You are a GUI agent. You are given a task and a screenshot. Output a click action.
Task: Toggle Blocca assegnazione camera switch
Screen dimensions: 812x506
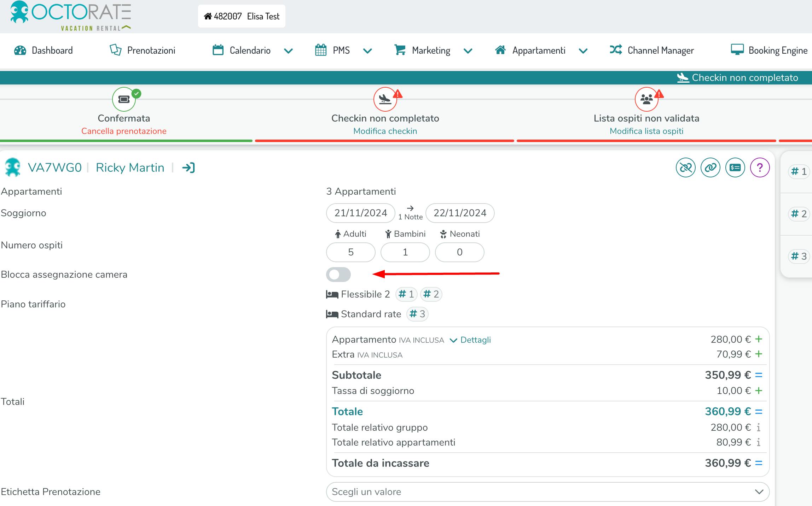[338, 275]
